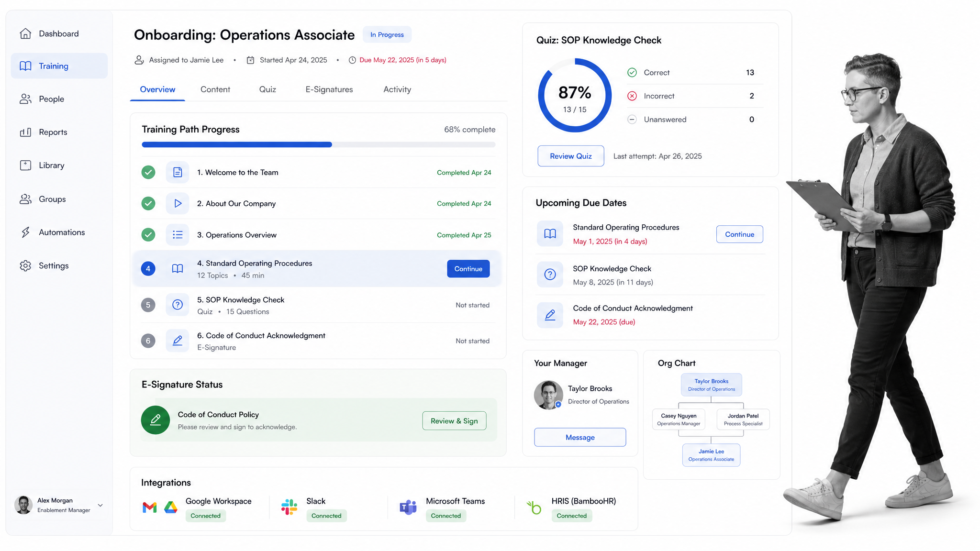Open the E-Signatures tab

point(329,89)
